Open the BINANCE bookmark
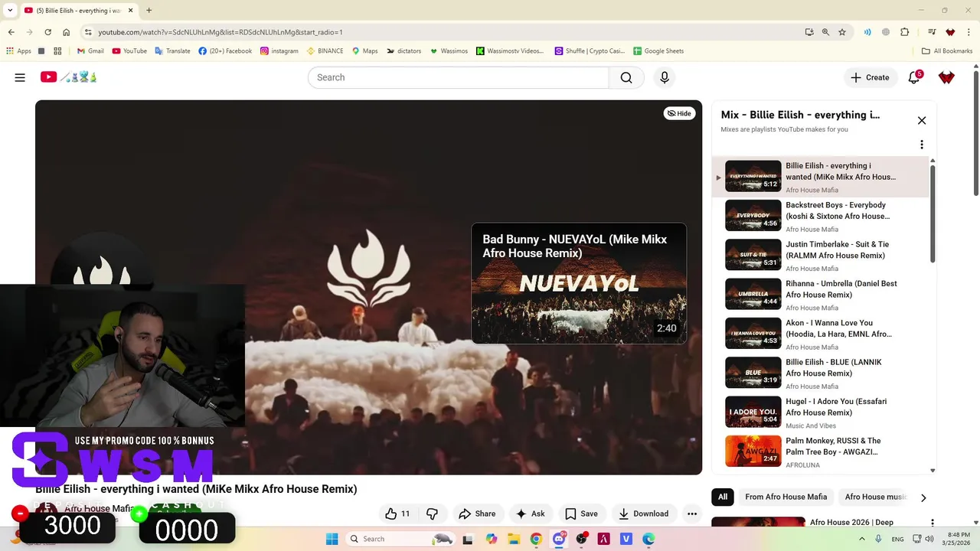Image resolution: width=980 pixels, height=551 pixels. coord(325,51)
